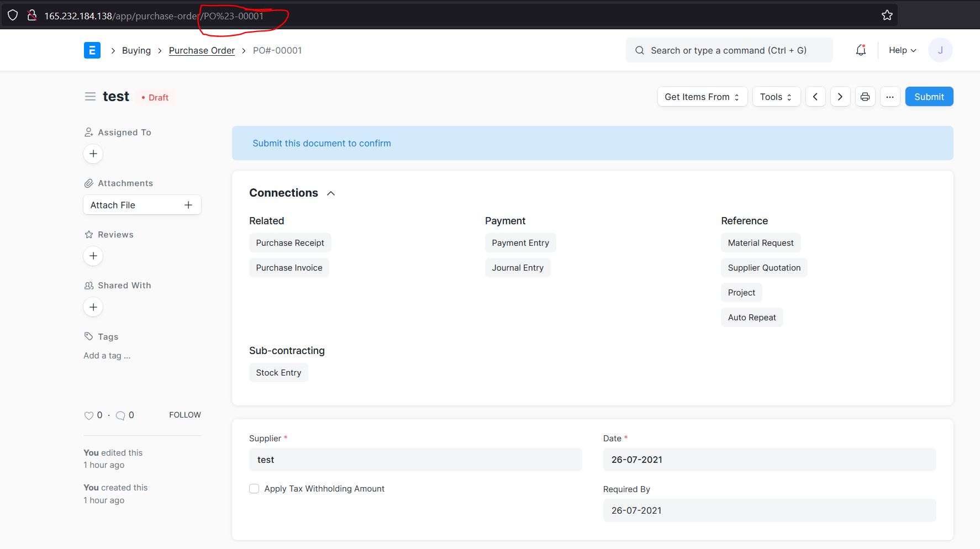Open the Purchase Order list breadcrumb
980x549 pixels.
point(201,50)
